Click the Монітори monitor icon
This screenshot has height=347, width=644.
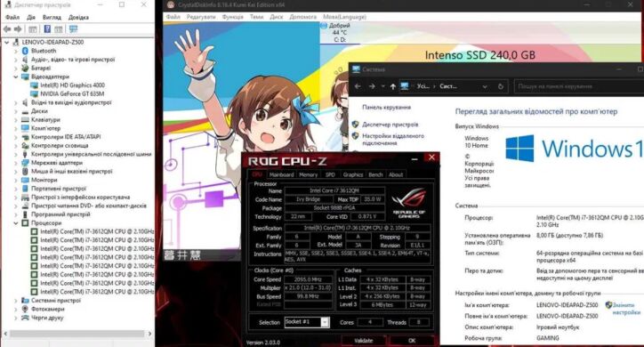[25, 180]
